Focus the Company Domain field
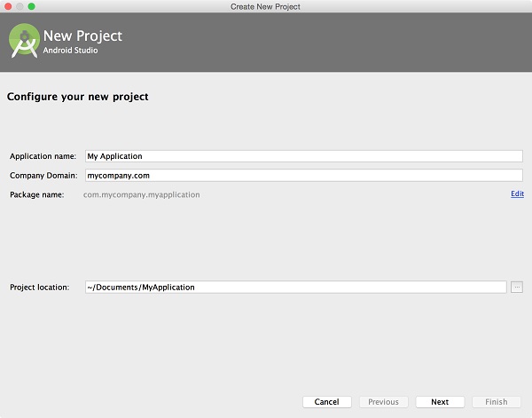The height and width of the screenshot is (418, 532). coord(303,176)
